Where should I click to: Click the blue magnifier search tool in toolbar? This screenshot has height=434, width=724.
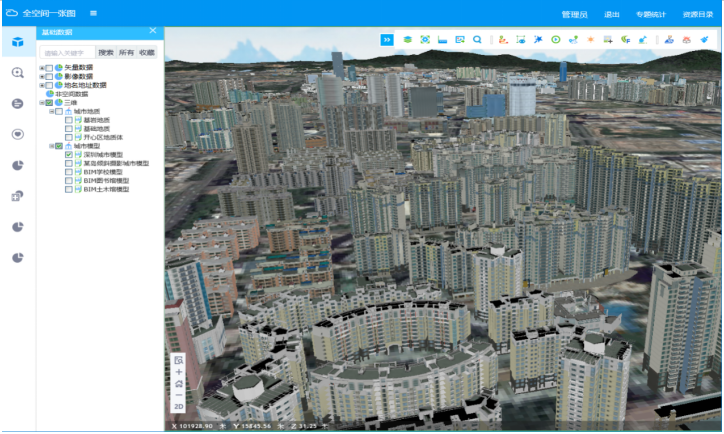(x=477, y=40)
